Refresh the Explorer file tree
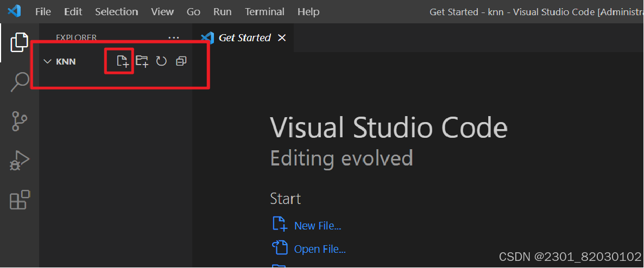Viewport: 644px width, 268px height. tap(161, 61)
